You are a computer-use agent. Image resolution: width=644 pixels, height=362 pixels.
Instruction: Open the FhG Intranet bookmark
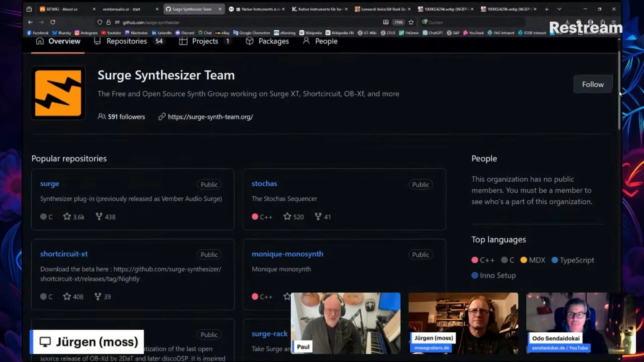point(500,33)
